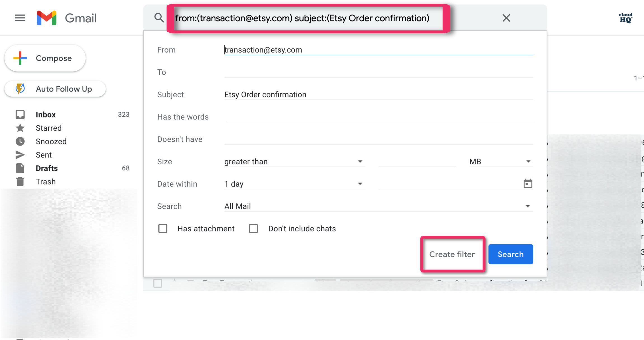Screen dimensions: 644x340
Task: Go to Starred messages
Action: coord(49,128)
